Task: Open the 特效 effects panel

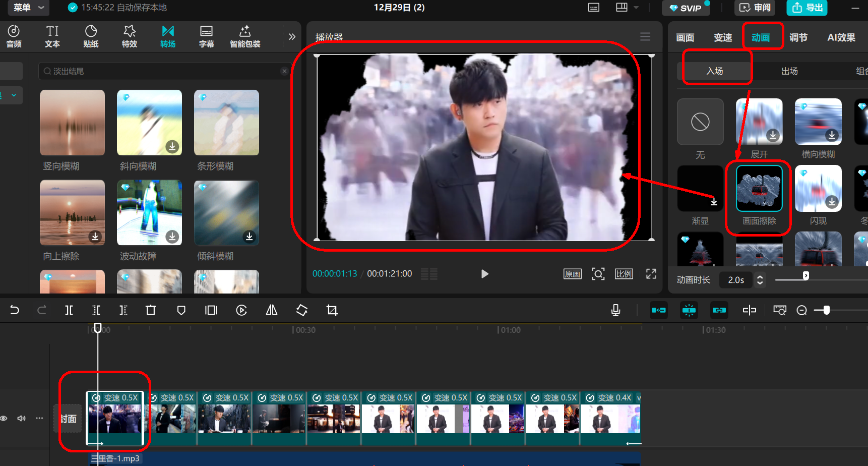Action: click(130, 36)
